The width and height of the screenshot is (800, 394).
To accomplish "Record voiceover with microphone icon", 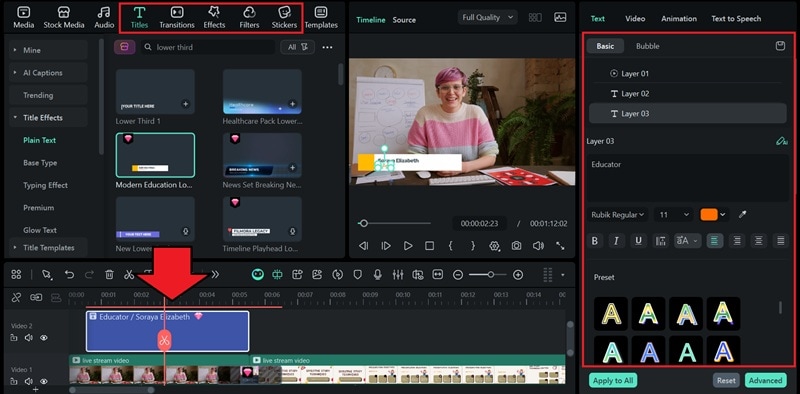I will 378,275.
